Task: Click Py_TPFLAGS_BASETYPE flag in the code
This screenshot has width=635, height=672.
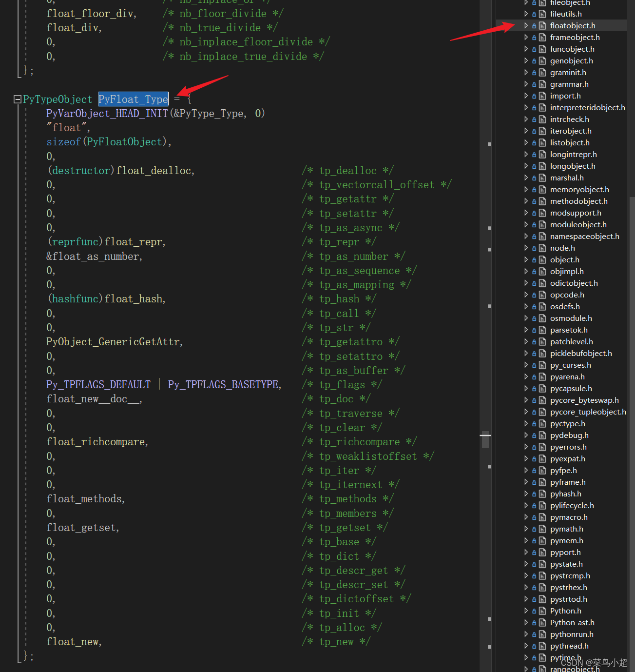Action: point(224,385)
